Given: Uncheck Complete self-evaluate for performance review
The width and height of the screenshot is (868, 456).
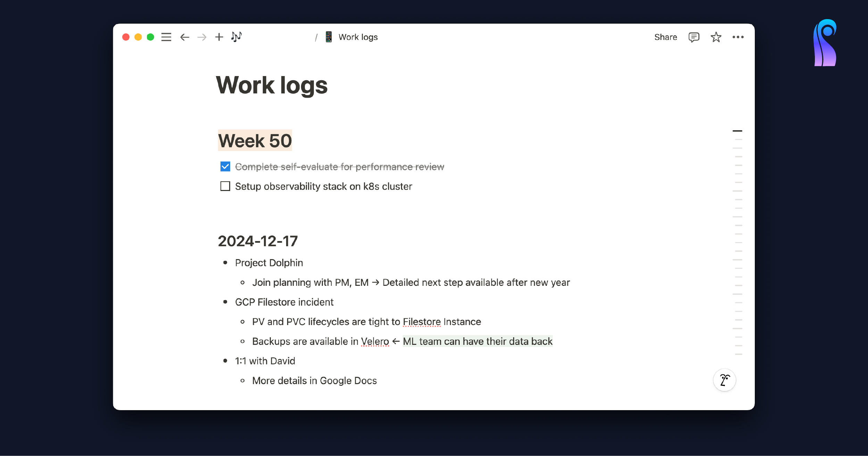Looking at the screenshot, I should click(225, 167).
